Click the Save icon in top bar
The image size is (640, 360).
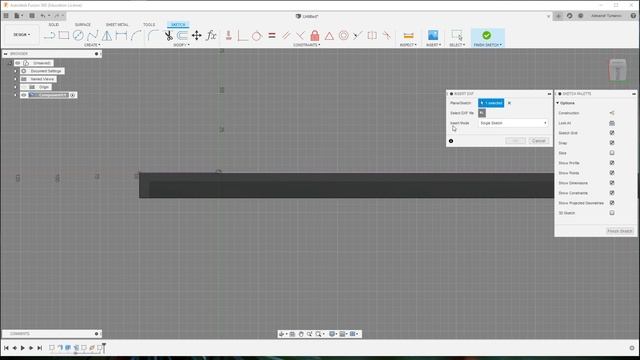[x=32, y=16]
